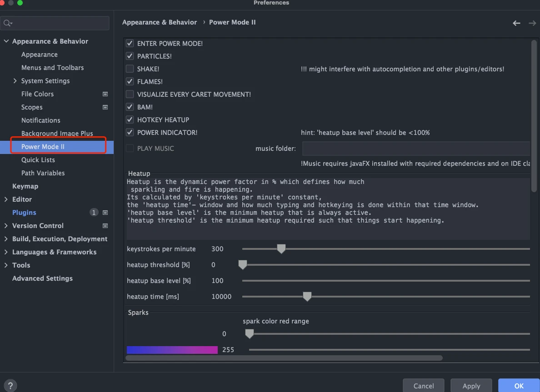Viewport: 540px width, 392px height.
Task: Click the Scopes tree item
Action: [32, 107]
